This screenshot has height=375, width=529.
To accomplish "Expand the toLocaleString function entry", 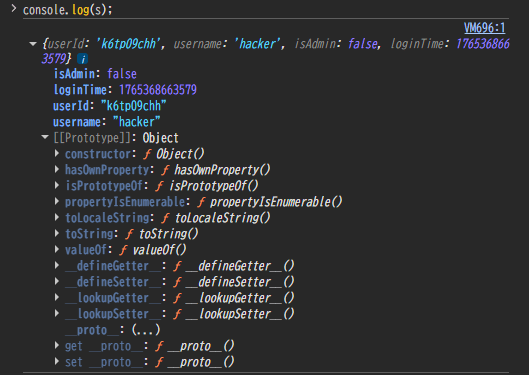I will click(x=57, y=218).
